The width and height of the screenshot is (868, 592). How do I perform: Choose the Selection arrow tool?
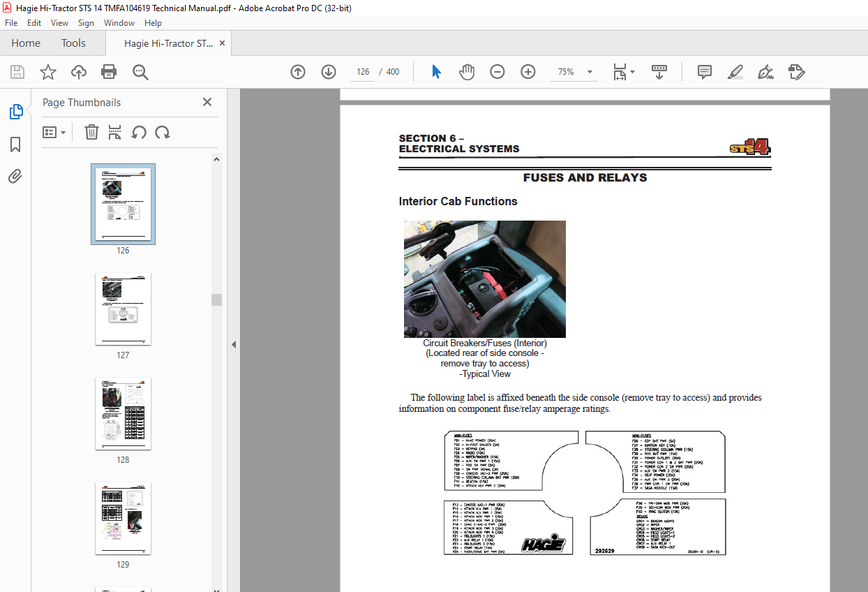click(436, 72)
